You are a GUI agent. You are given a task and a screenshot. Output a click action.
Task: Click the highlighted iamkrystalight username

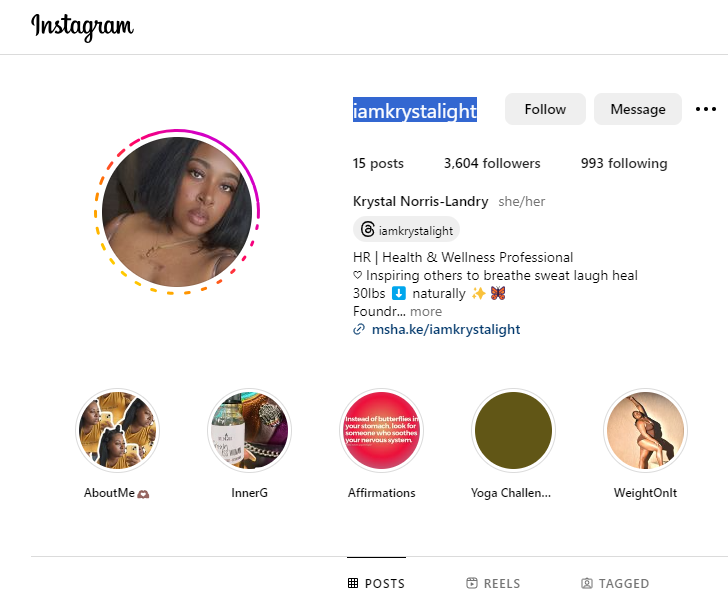(415, 110)
